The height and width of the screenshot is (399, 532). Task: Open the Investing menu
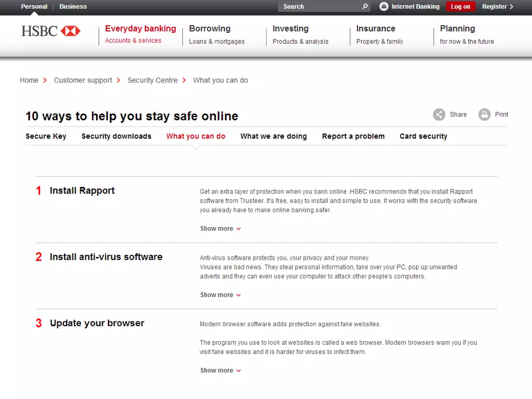pos(290,29)
